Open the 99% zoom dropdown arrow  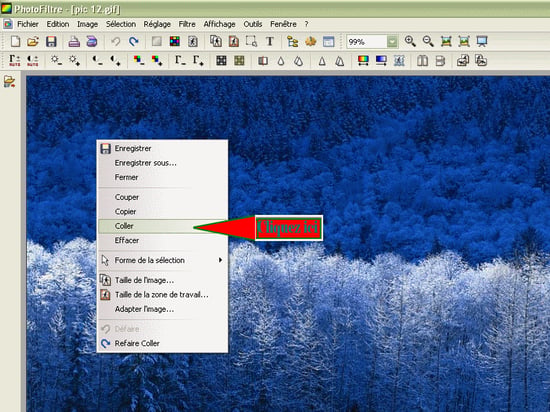click(x=392, y=42)
